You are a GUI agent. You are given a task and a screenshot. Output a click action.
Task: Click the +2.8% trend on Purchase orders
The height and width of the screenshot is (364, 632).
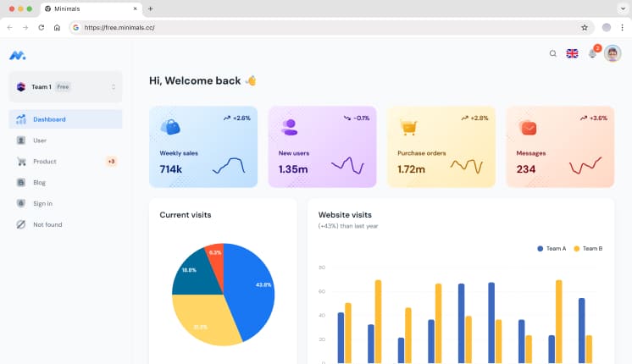pos(474,118)
